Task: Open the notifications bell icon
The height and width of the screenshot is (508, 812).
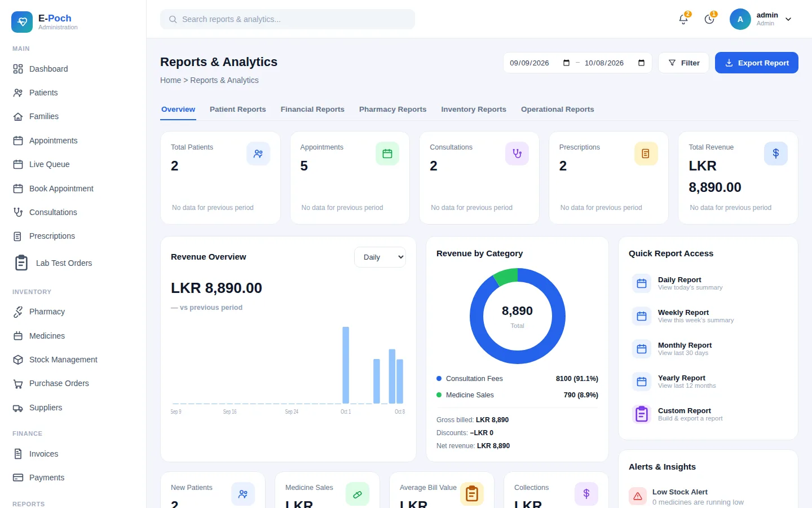Action: coord(683,19)
